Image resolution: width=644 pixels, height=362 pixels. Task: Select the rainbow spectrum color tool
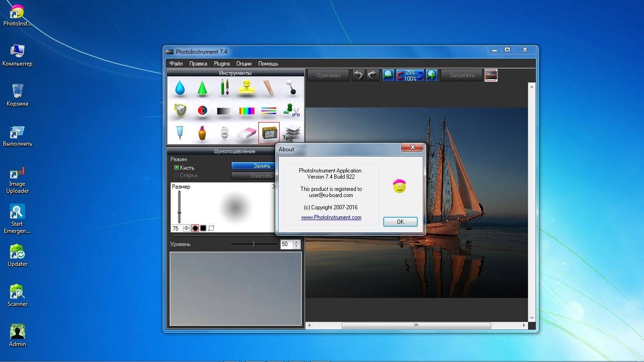(x=246, y=111)
